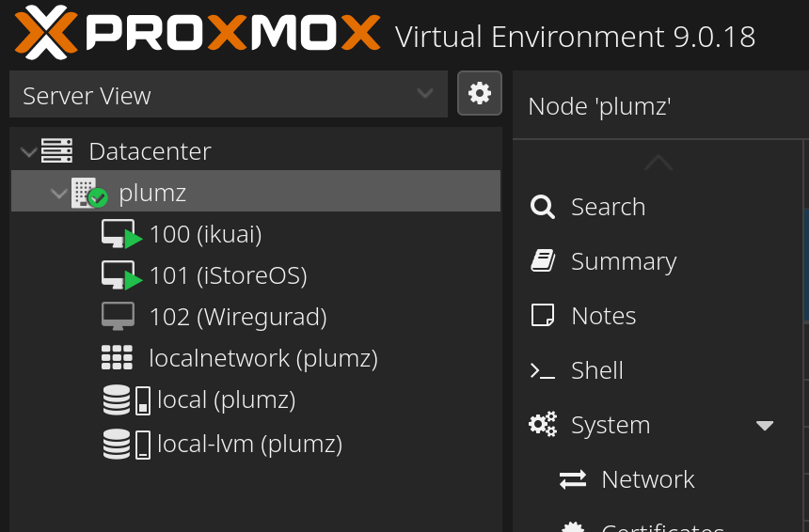The image size is (809, 532).
Task: Click the running VM icon for ikuai
Action: [x=119, y=234]
